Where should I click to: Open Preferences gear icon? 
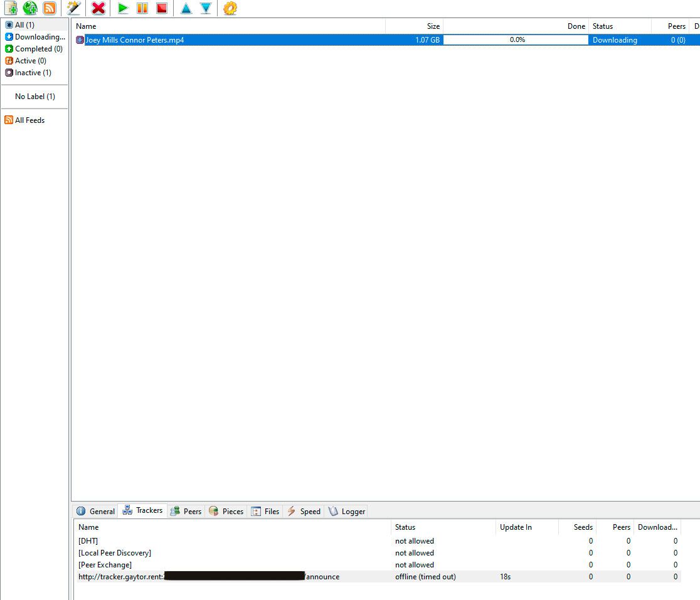click(x=230, y=8)
